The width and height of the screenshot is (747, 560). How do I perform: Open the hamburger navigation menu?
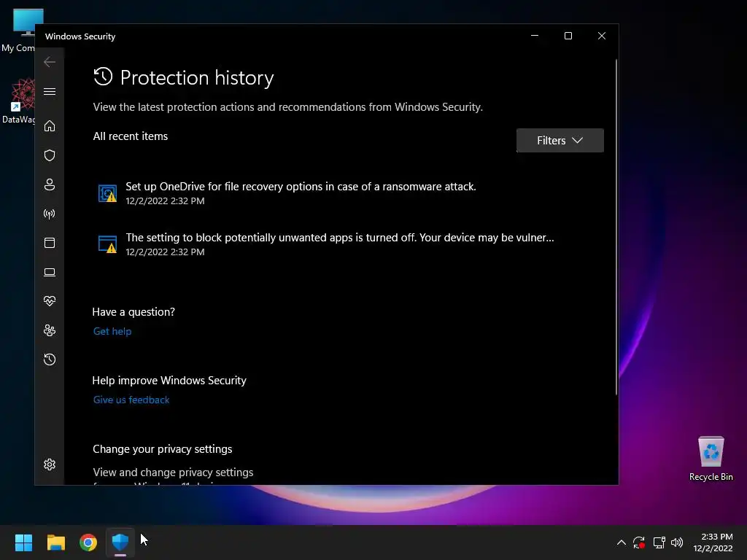coord(50,91)
